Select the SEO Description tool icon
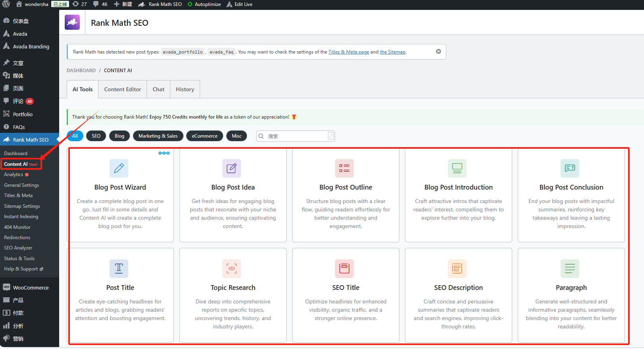This screenshot has width=644, height=349. (457, 269)
